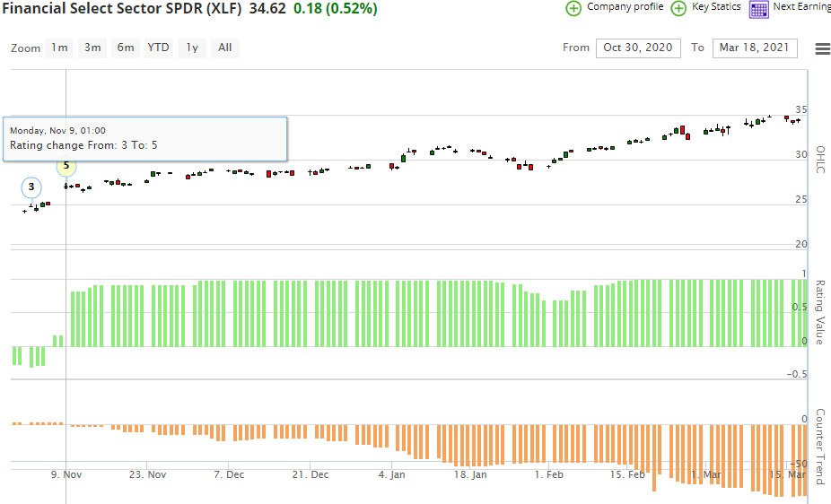Click the 7. Dec date axis label
The height and width of the screenshot is (504, 831).
click(229, 475)
